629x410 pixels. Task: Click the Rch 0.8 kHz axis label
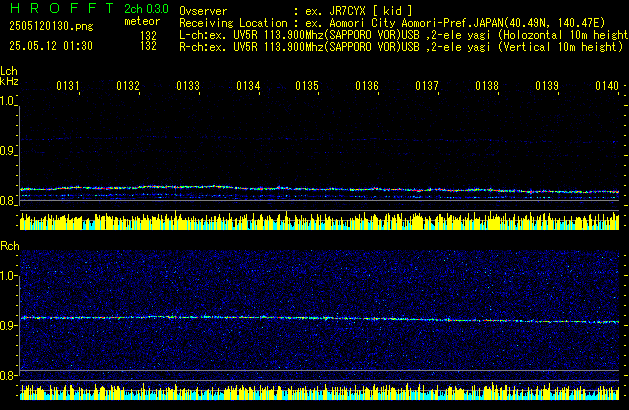(x=7, y=375)
